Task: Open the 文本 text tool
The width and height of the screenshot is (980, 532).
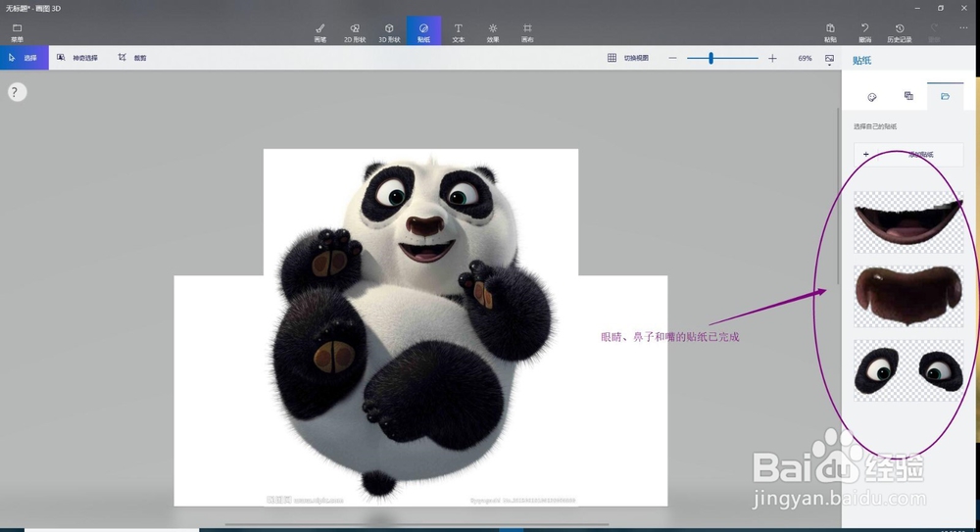Action: click(x=458, y=32)
